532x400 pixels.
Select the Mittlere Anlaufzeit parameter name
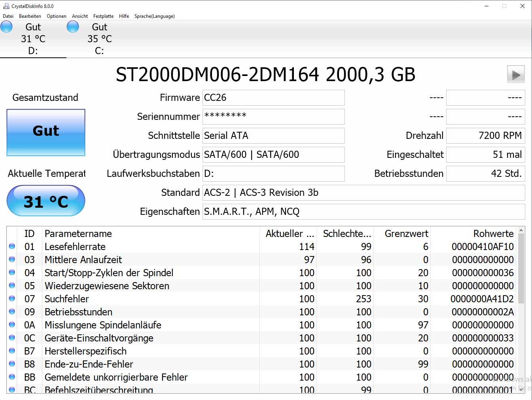pyautogui.click(x=83, y=260)
